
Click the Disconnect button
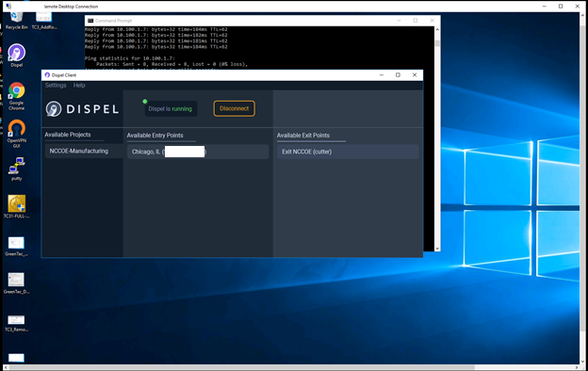click(235, 108)
